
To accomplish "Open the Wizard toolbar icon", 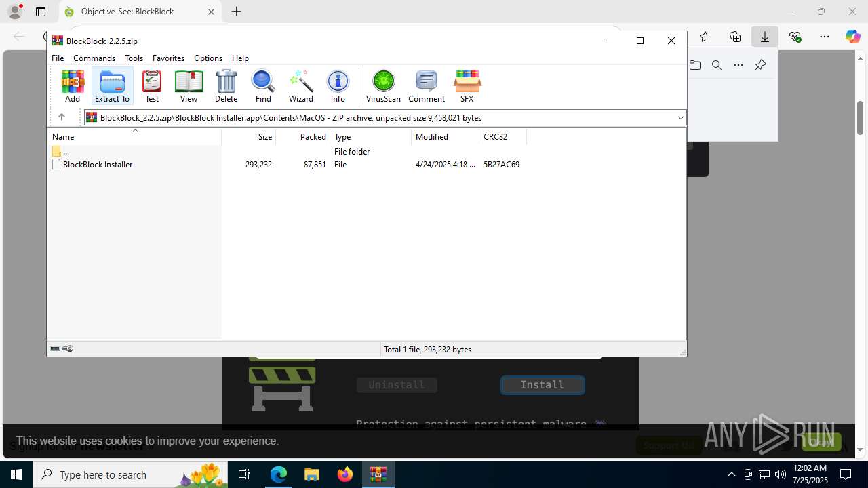I will (301, 86).
